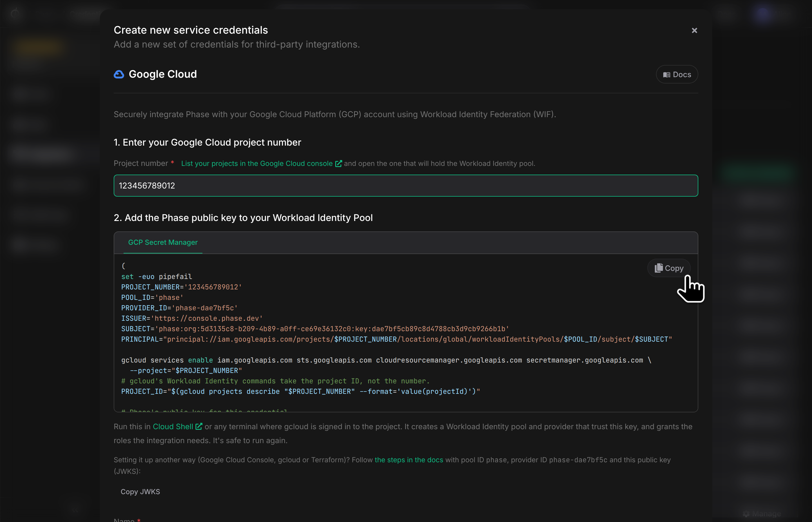Focus the Project number input field
This screenshot has height=522, width=812.
point(406,185)
